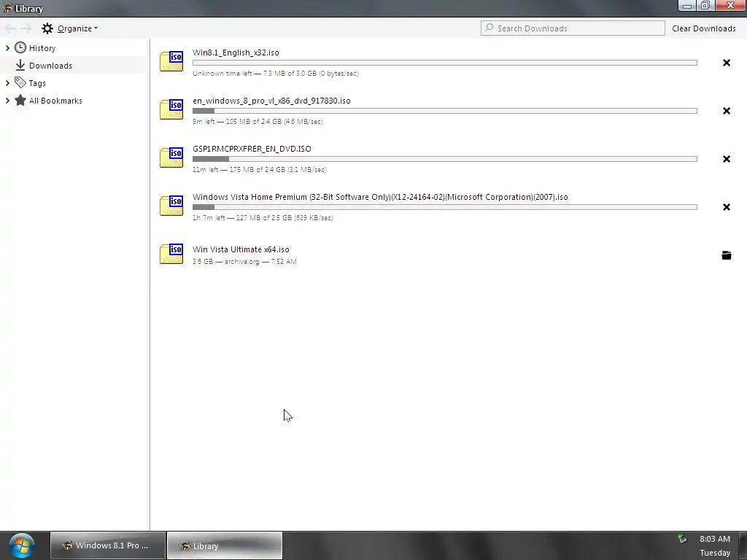Expand the History tree node
The width and height of the screenshot is (747, 560).
[x=7, y=47]
